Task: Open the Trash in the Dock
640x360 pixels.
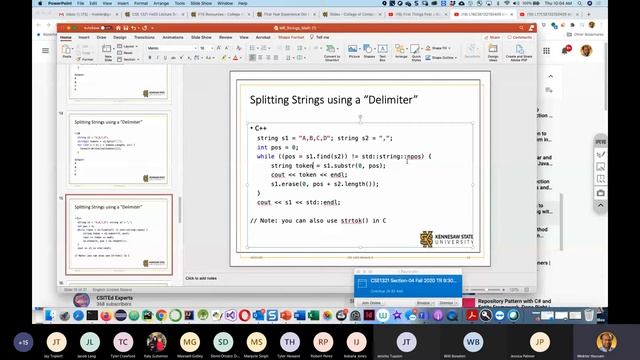Action: pyautogui.click(x=589, y=315)
